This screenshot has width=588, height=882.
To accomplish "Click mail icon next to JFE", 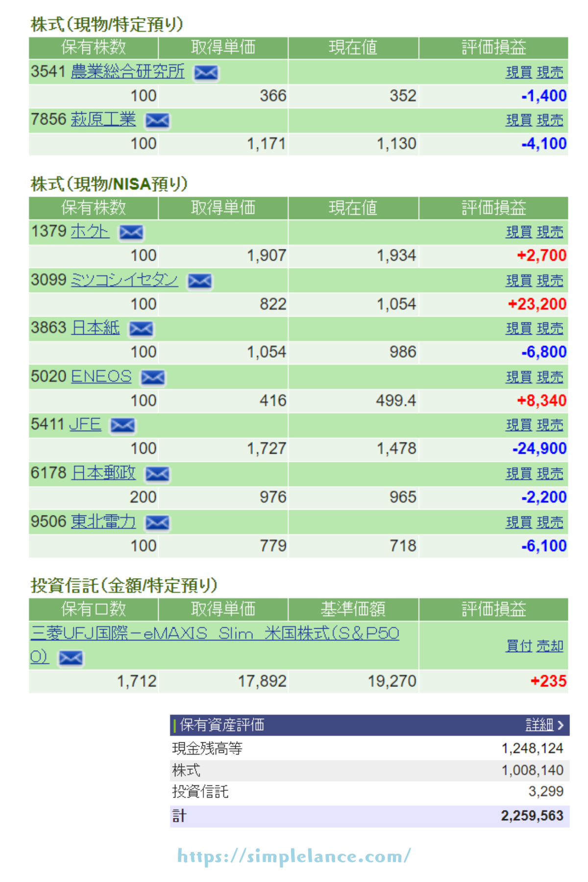I will (122, 425).
